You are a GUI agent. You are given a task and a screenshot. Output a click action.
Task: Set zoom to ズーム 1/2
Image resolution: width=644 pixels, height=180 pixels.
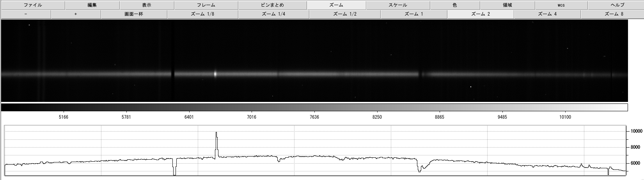[x=344, y=14]
